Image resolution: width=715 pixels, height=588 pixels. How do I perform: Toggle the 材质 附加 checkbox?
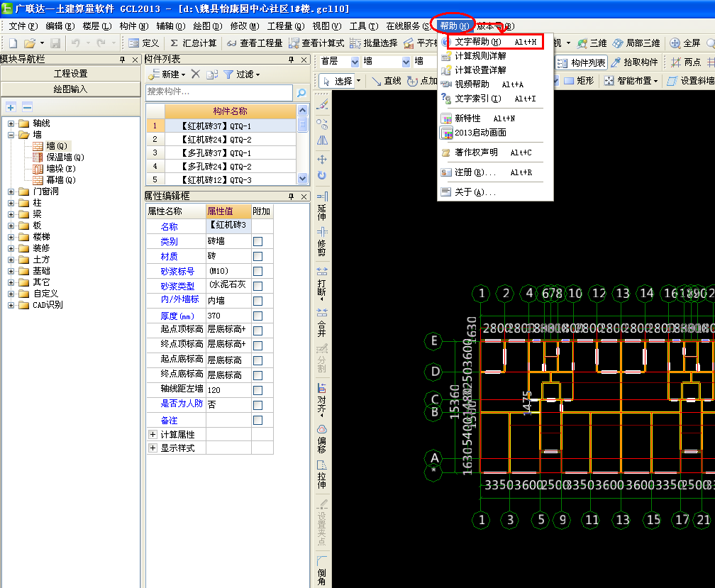pos(257,257)
